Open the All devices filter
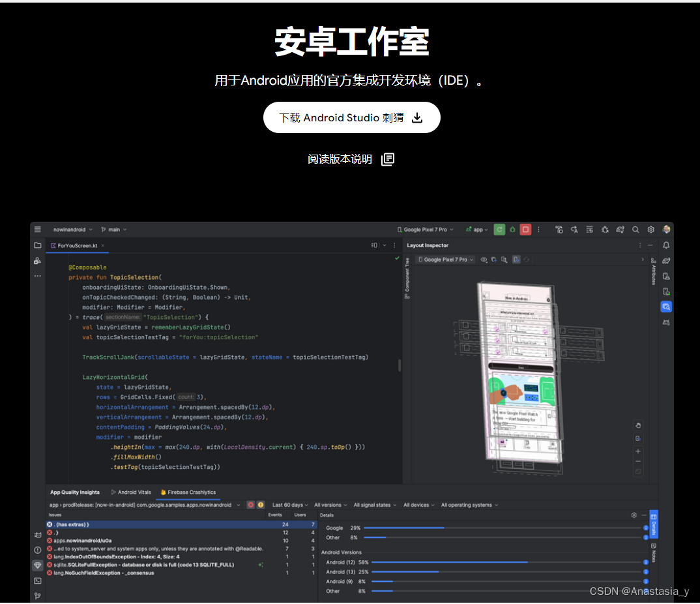700x604 pixels. click(x=418, y=505)
